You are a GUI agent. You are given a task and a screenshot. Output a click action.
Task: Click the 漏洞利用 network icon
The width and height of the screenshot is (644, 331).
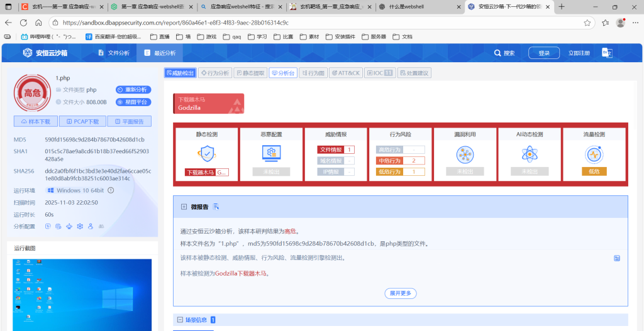[465, 153]
